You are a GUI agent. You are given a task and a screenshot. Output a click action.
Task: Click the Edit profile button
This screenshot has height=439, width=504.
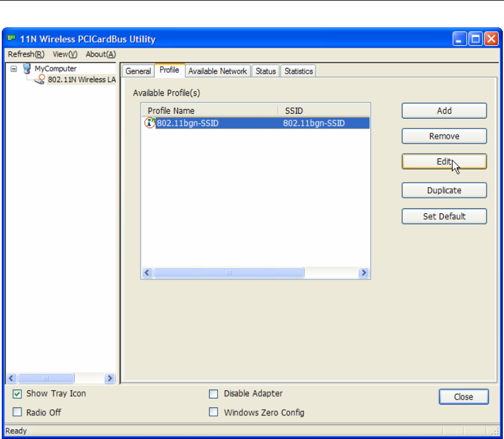(x=444, y=161)
